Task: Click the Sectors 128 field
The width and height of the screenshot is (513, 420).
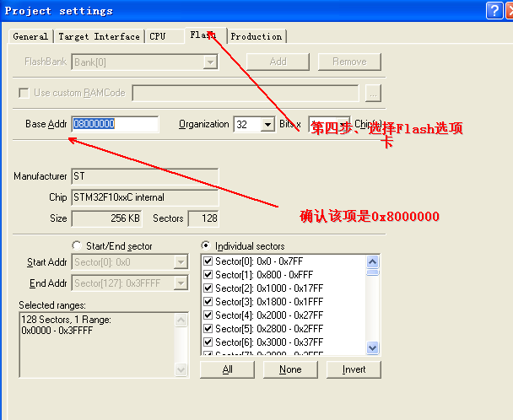Action: coord(203,218)
